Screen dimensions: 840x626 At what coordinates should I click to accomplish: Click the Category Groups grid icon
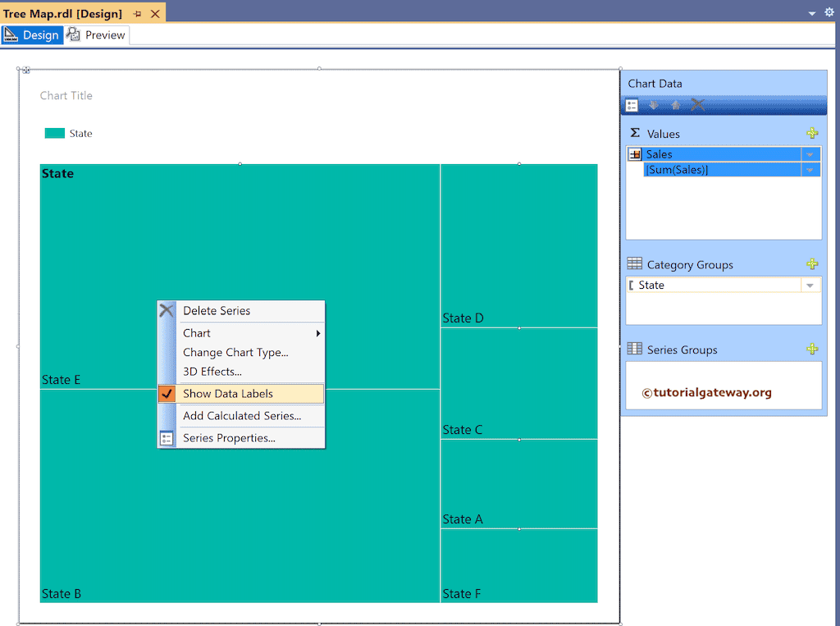(633, 263)
